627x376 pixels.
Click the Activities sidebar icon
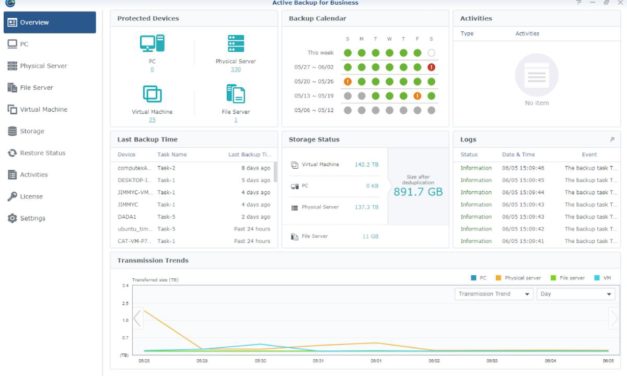click(x=12, y=174)
